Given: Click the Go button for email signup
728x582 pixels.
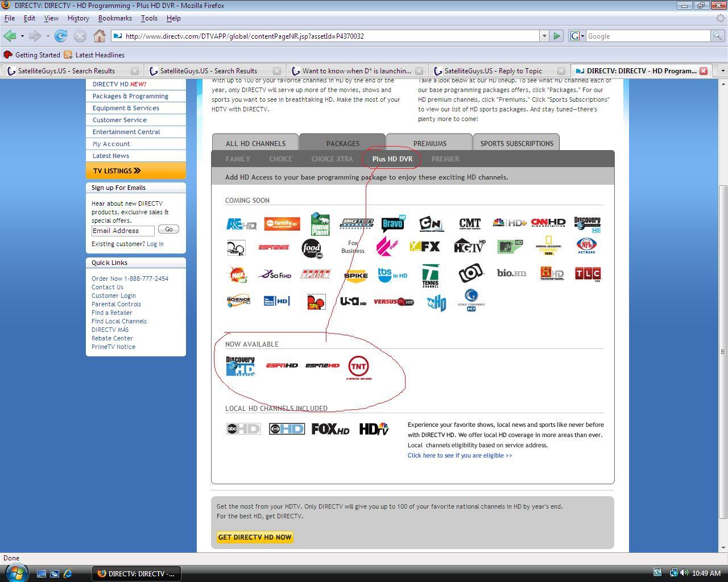Looking at the screenshot, I should (168, 229).
